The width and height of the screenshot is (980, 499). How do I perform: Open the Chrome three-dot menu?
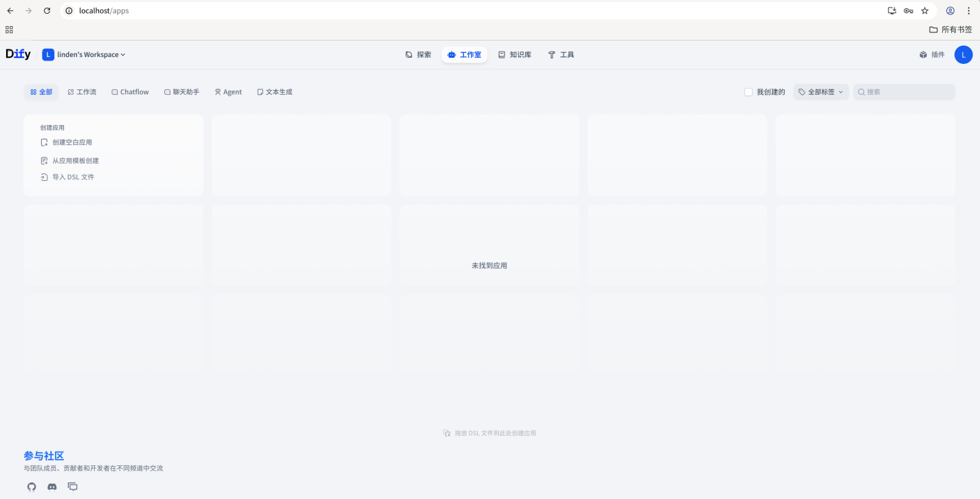click(x=969, y=11)
